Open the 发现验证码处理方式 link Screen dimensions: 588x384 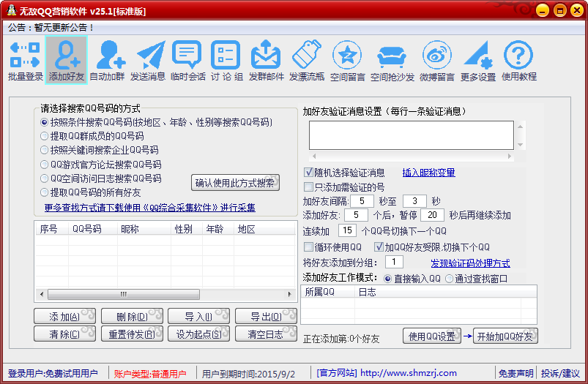[x=470, y=263]
